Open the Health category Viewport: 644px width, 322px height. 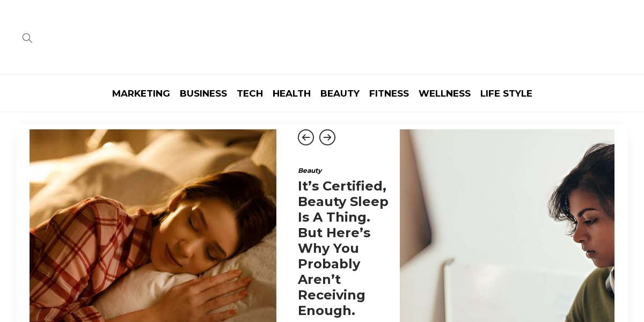(x=291, y=93)
